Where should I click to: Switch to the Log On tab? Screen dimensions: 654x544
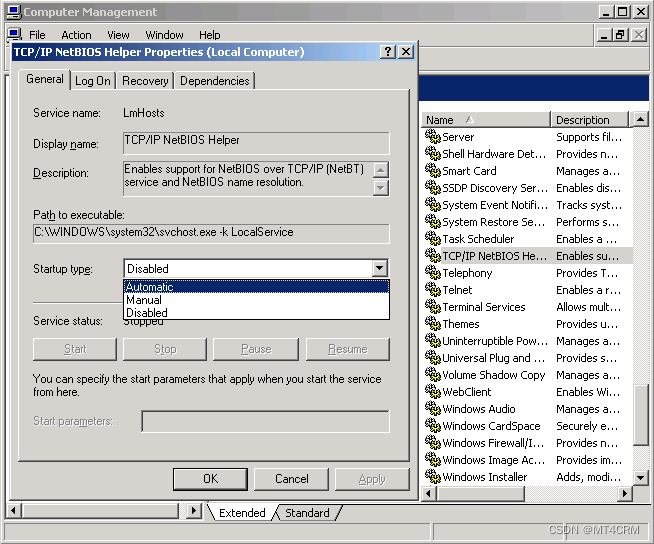point(93,81)
